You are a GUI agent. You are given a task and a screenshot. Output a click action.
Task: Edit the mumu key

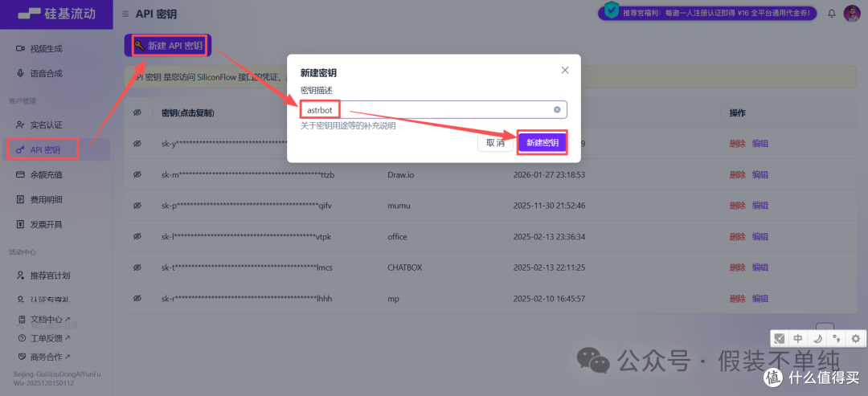[760, 206]
